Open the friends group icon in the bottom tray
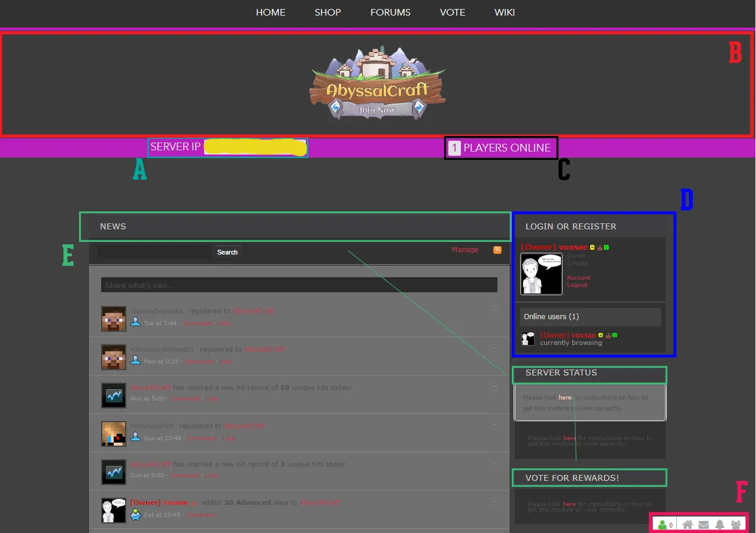This screenshot has height=533, width=756. coord(736,525)
